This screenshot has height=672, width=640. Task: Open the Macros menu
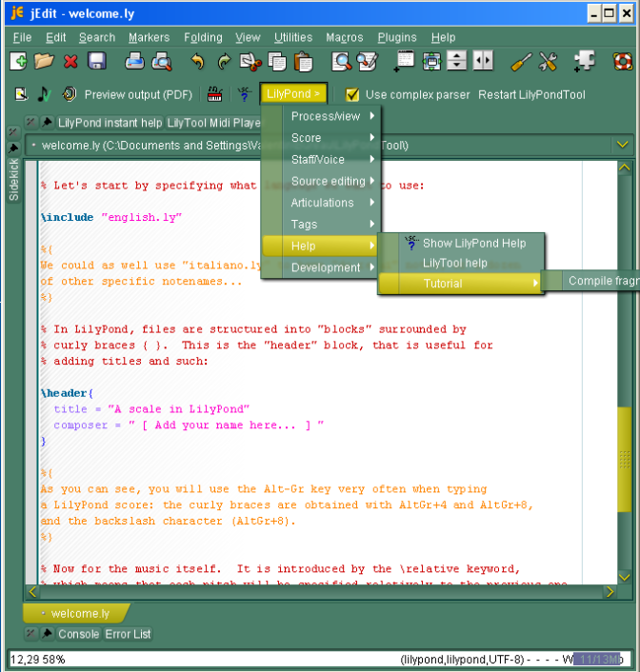pyautogui.click(x=344, y=37)
